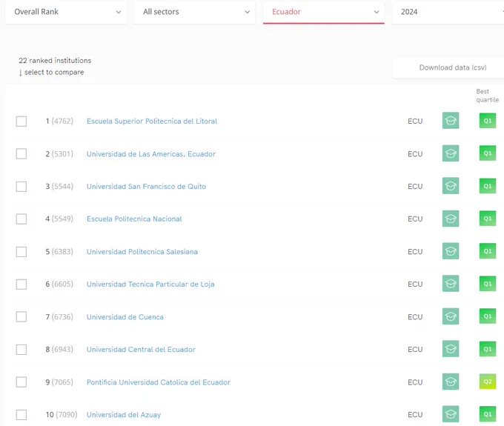Click university icon for Universidad Politecnica Salesiana

451,251
